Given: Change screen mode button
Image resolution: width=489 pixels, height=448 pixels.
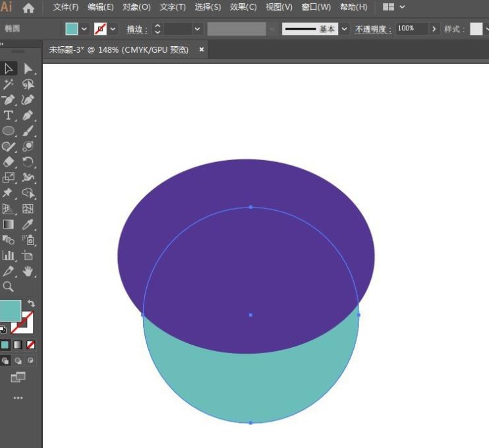Looking at the screenshot, I should click(18, 378).
